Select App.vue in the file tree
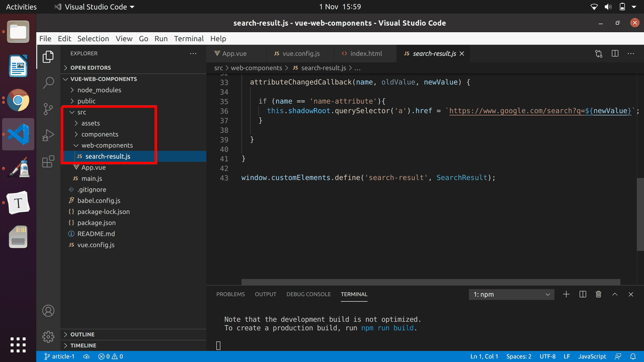644x362 pixels. click(90, 167)
